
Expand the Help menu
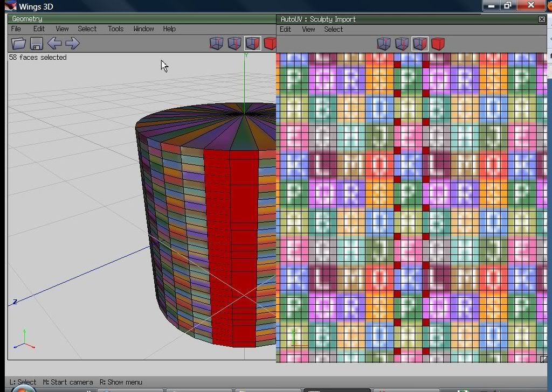click(x=169, y=29)
